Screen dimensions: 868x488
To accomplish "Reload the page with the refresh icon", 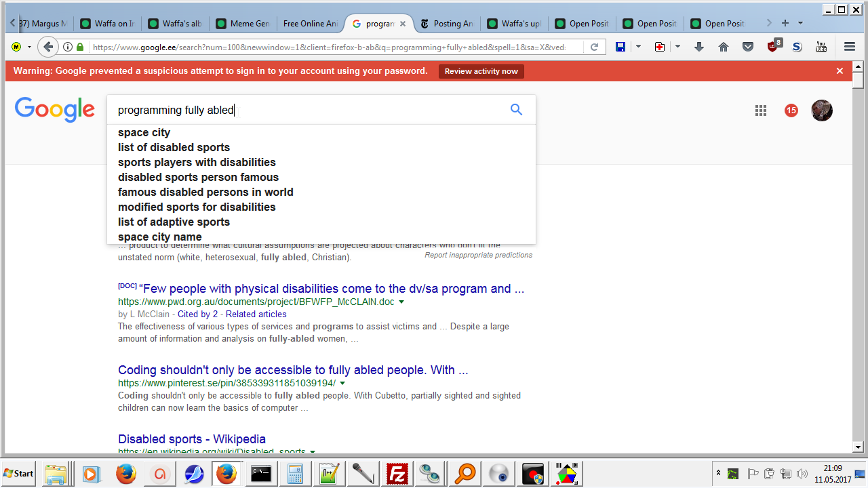I will tap(594, 47).
